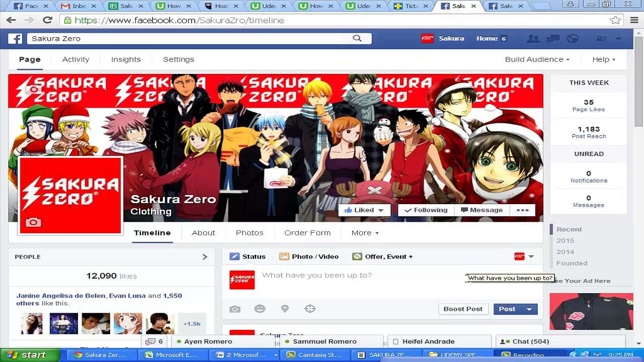Open Janine Angelisa de Belen's profile link
The width and height of the screenshot is (644, 362).
[x=60, y=296]
